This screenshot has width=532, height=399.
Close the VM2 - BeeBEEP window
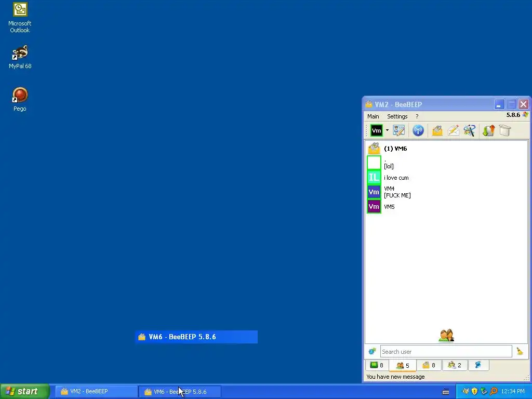click(x=524, y=104)
